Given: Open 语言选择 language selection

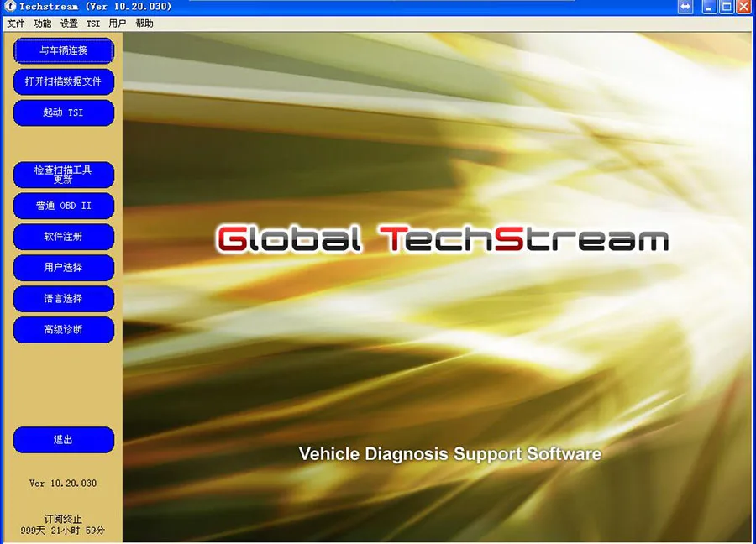Looking at the screenshot, I should click(x=64, y=299).
